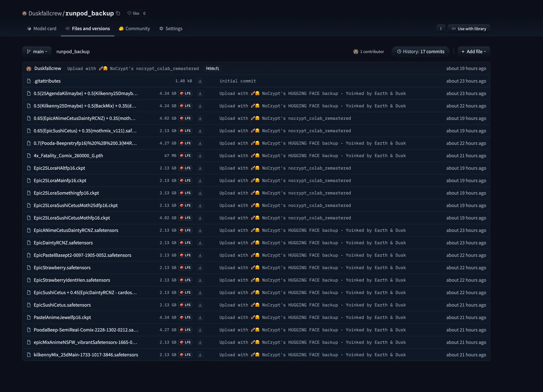The height and width of the screenshot is (392, 543).
Task: Open the three-dot more options menu
Action: coord(441,29)
